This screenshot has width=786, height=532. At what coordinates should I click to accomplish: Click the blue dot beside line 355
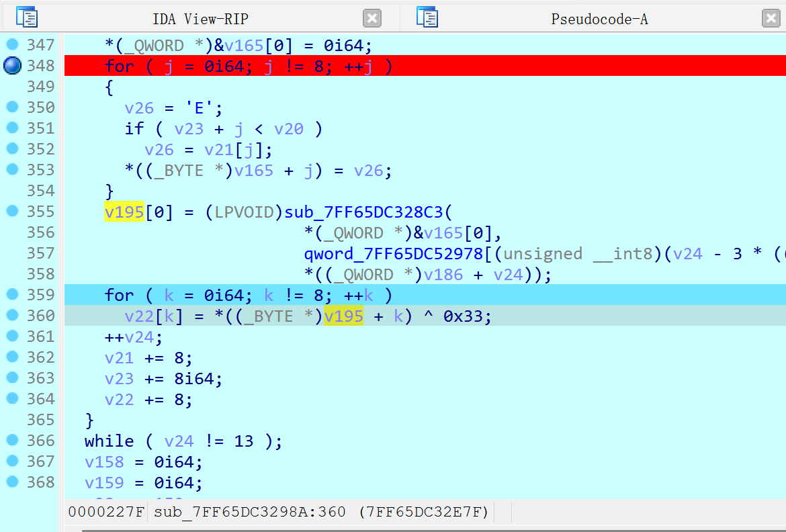(12, 212)
